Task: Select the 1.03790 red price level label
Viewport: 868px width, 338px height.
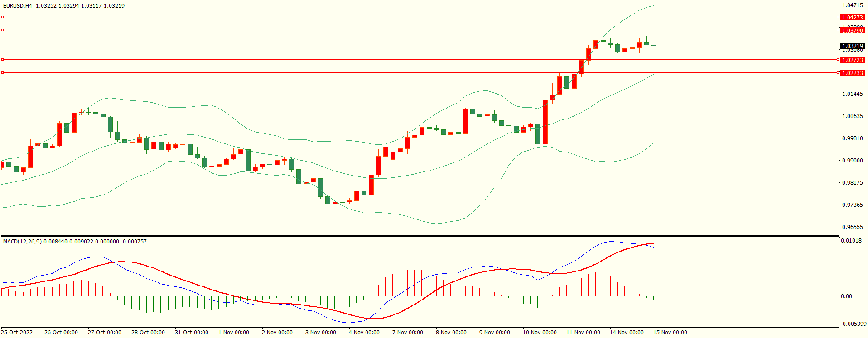Action: [852, 30]
